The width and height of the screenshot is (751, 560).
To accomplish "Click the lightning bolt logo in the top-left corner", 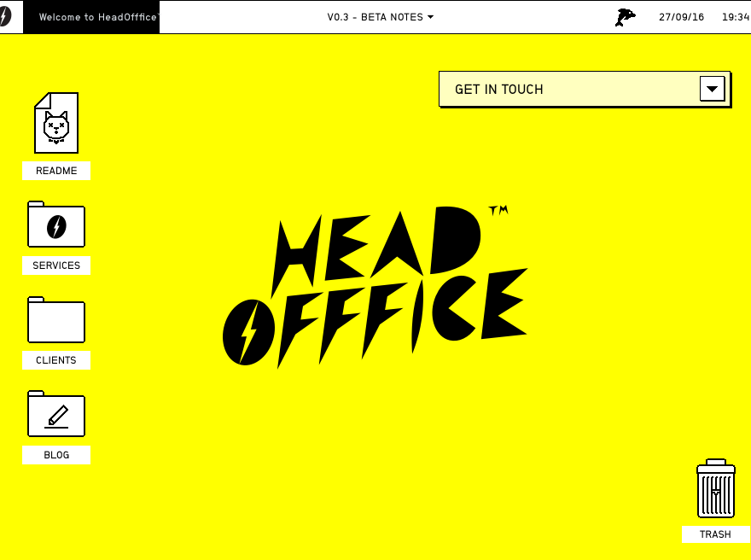I will pyautogui.click(x=5, y=17).
